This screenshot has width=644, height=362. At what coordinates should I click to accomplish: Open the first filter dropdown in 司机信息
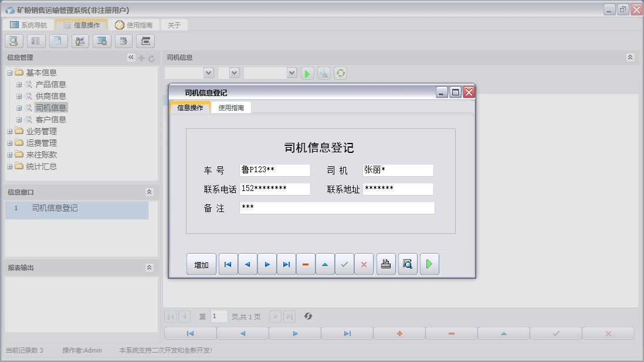pyautogui.click(x=208, y=73)
